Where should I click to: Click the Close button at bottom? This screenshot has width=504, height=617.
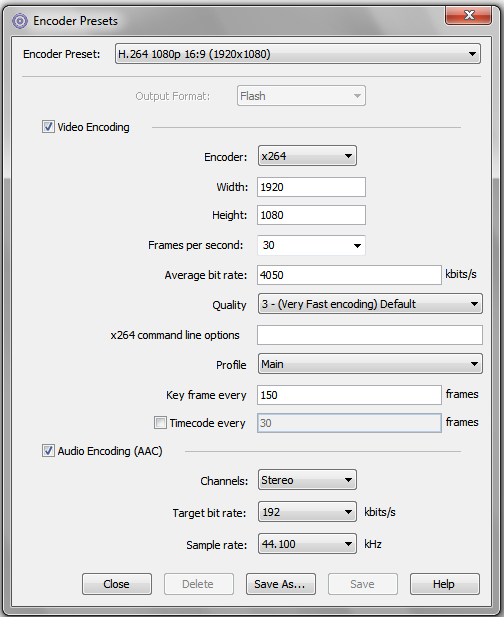pos(117,584)
